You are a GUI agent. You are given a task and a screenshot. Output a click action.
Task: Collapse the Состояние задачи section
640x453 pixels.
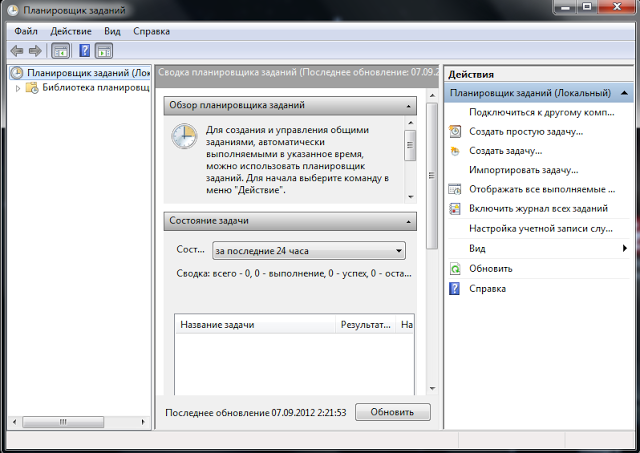[x=409, y=222]
